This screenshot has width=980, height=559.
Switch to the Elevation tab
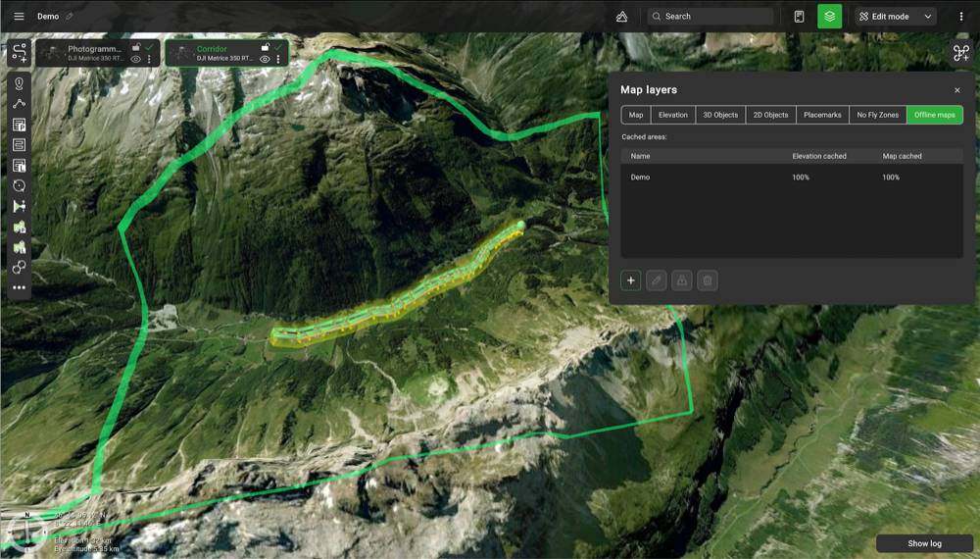(x=672, y=115)
